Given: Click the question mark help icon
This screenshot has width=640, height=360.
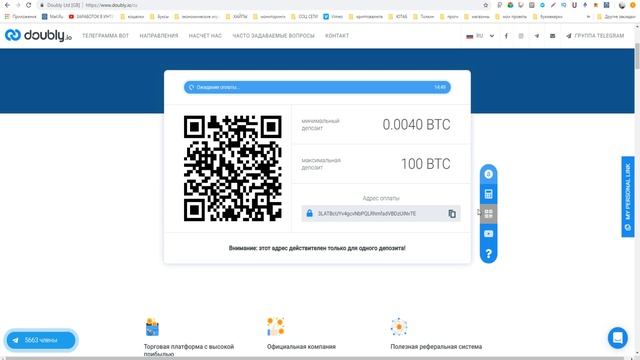Looking at the screenshot, I should click(488, 253).
